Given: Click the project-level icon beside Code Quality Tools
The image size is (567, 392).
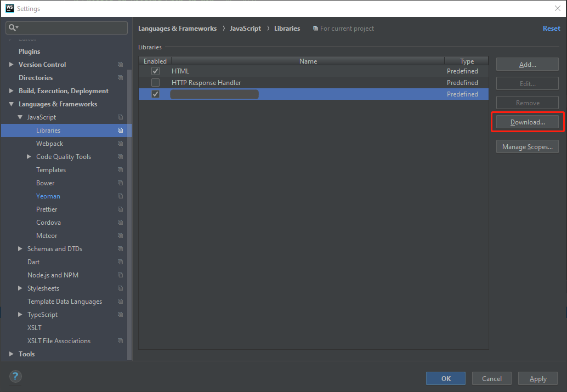Looking at the screenshot, I should [121, 157].
